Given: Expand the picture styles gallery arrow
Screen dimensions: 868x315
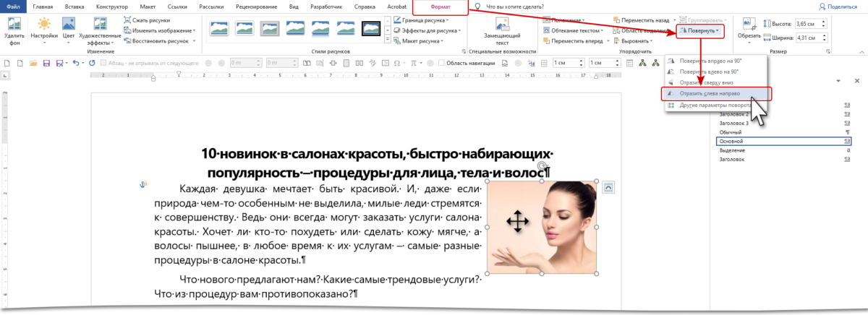Looking at the screenshot, I should [x=387, y=38].
